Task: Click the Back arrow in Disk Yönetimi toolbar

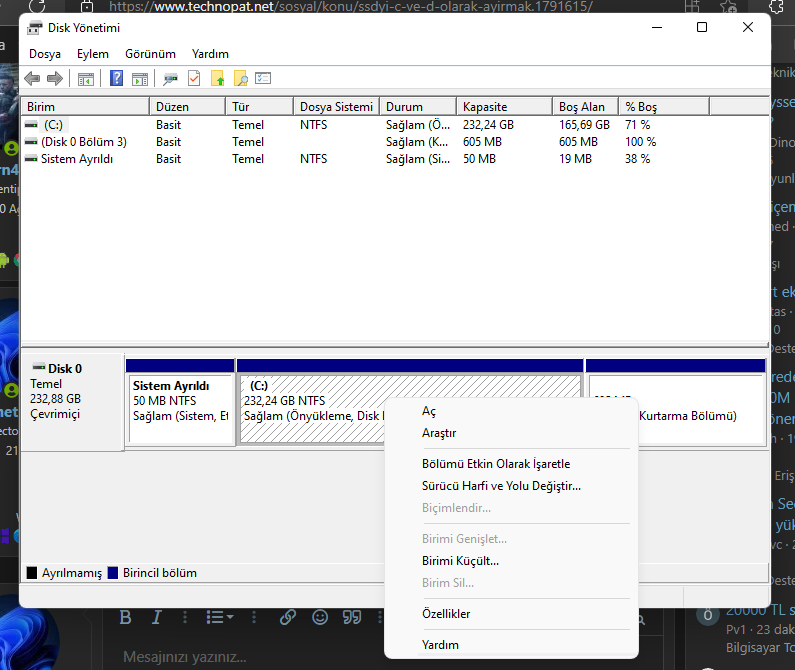Action: (32, 79)
